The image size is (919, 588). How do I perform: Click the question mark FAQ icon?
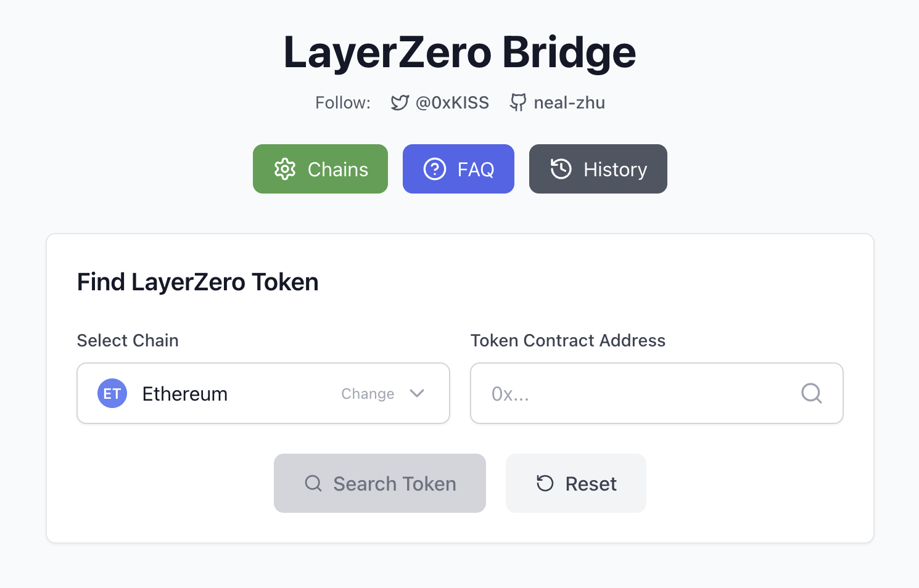pos(435,169)
